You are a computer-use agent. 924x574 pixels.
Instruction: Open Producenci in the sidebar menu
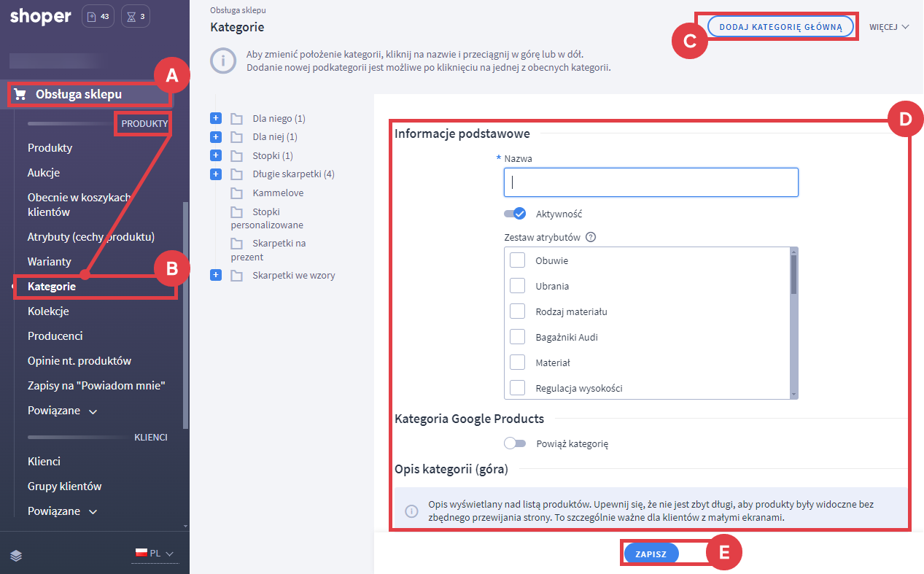pos(55,336)
